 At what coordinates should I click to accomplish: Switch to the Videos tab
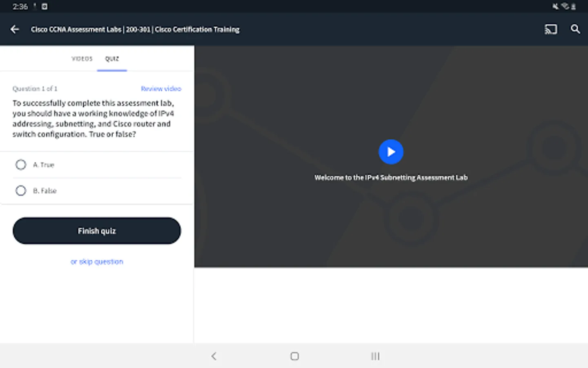click(82, 59)
